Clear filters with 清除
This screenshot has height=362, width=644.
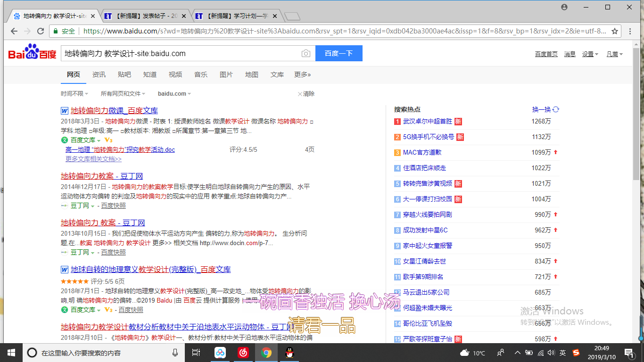[306, 94]
